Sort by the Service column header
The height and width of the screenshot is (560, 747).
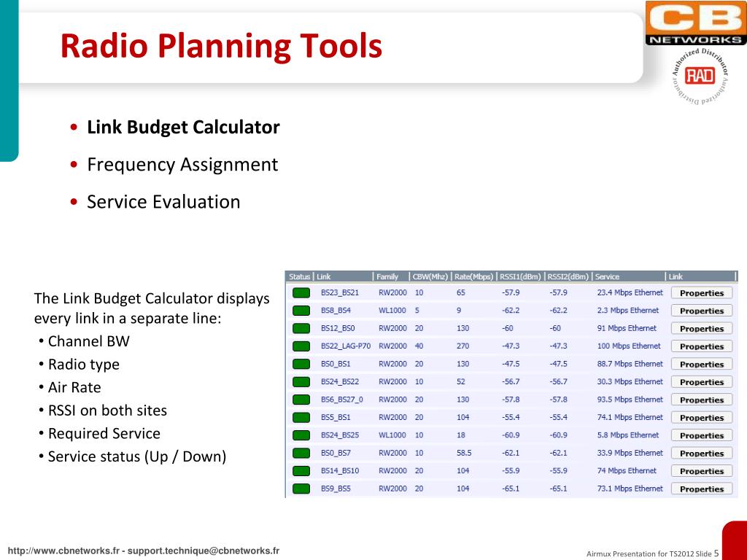pyautogui.click(x=607, y=276)
